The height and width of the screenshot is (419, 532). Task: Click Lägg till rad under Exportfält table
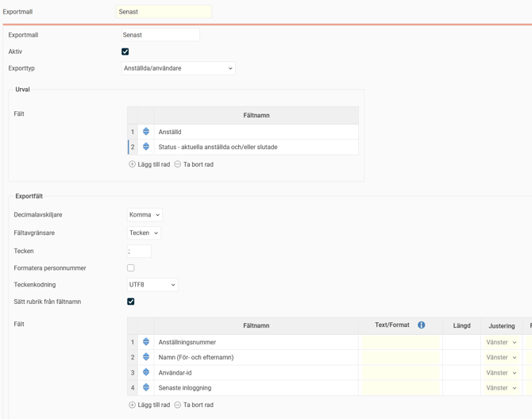click(149, 405)
